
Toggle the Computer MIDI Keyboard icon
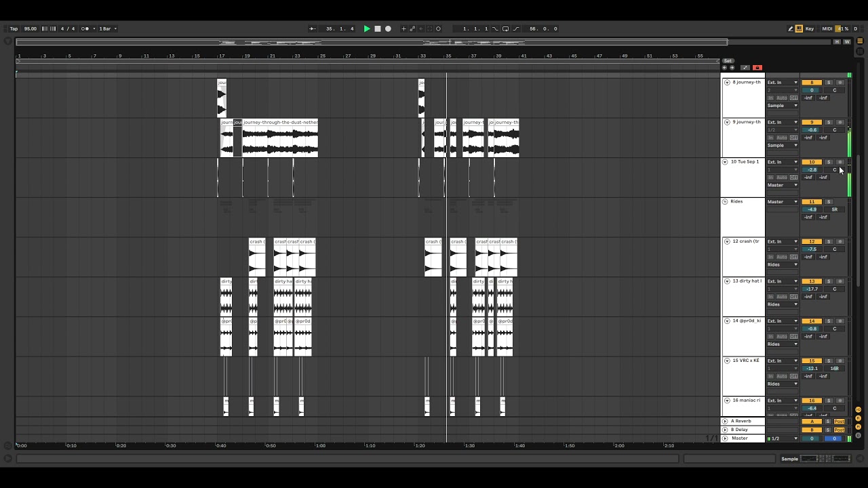point(799,28)
